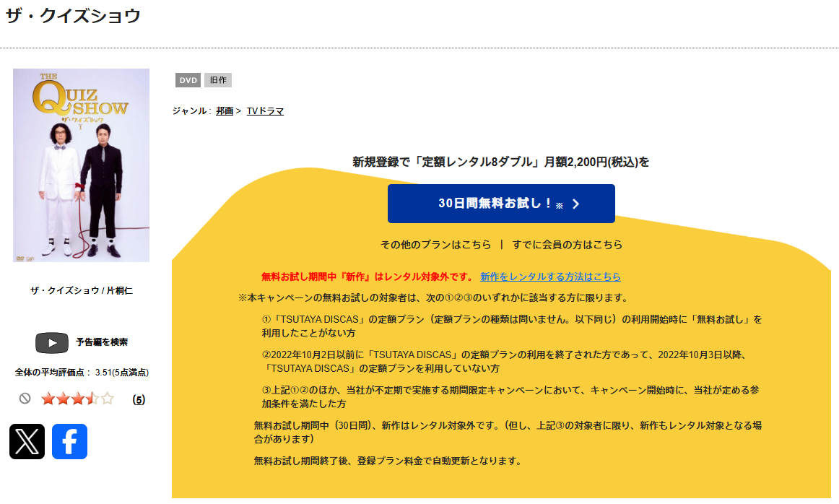Viewport: 839px width, 504px height.
Task: Click the DVD format badge
Action: [188, 80]
